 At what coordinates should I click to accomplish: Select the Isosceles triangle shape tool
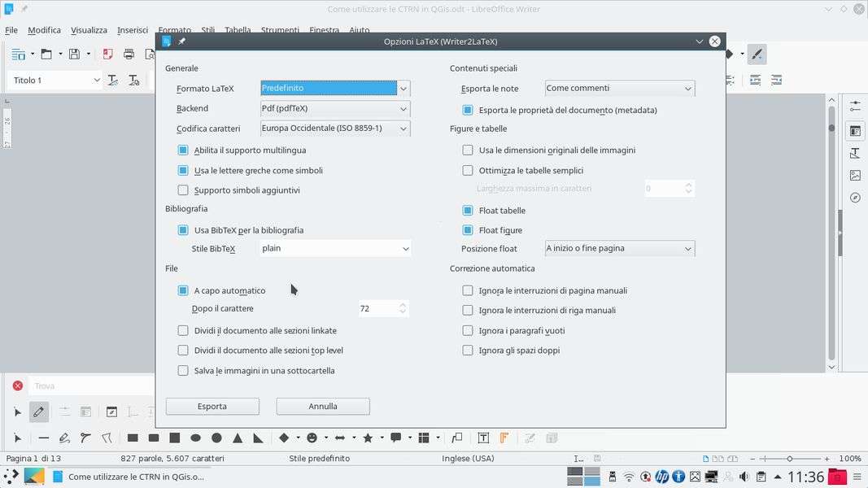[238, 438]
